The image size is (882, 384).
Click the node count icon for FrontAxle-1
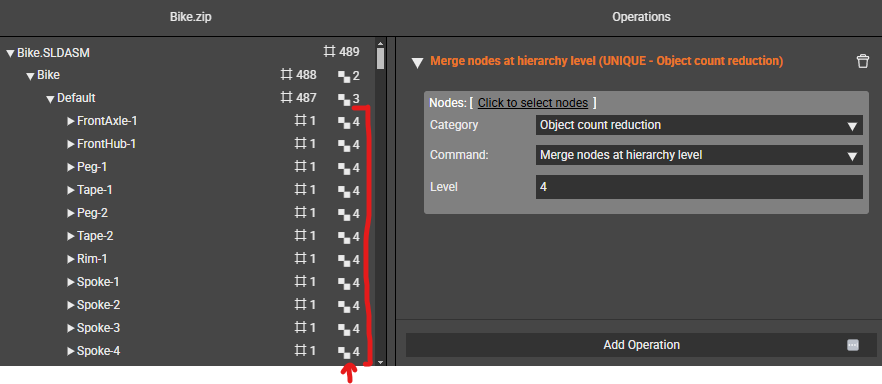point(301,121)
